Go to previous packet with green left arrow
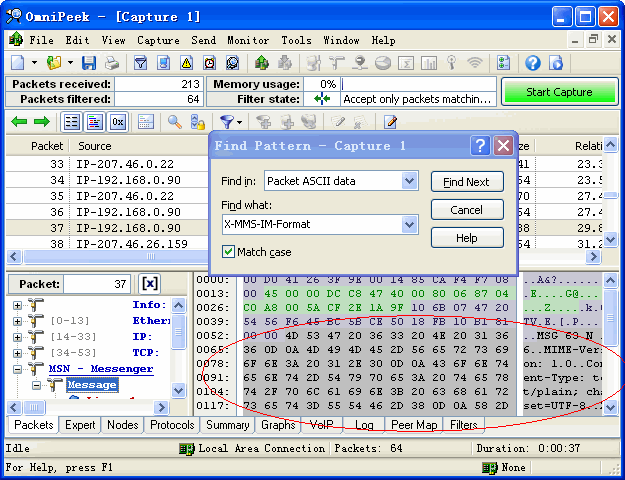This screenshot has width=625, height=480. click(x=19, y=122)
